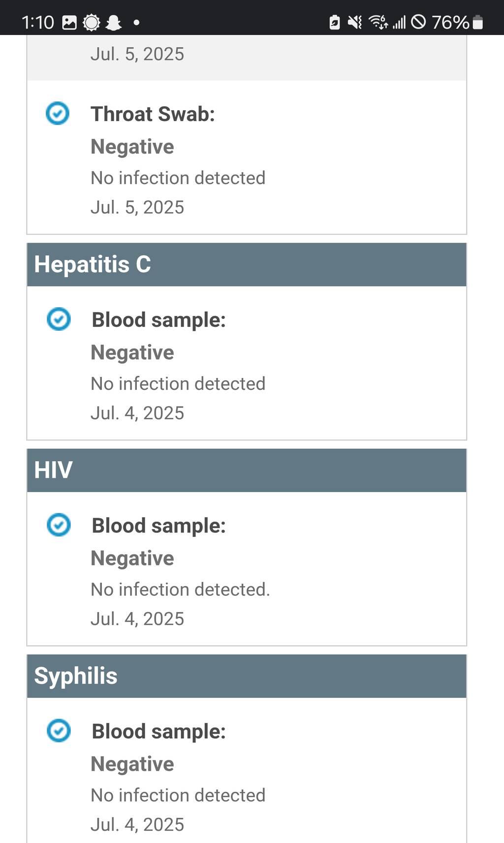
Task: Select the Hepatitis C section header
Action: point(247,264)
